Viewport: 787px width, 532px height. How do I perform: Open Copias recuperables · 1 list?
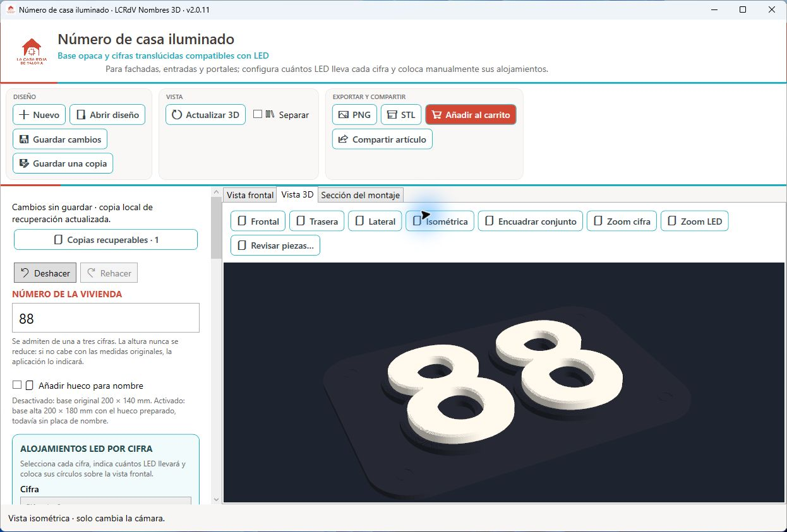point(105,240)
